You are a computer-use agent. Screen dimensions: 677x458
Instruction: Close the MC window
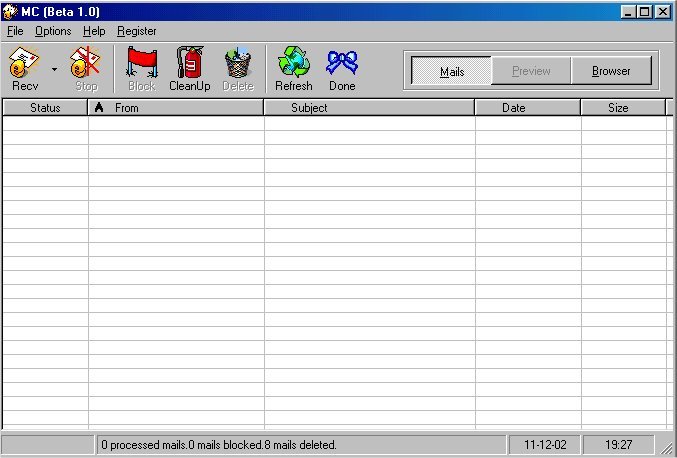point(663,12)
